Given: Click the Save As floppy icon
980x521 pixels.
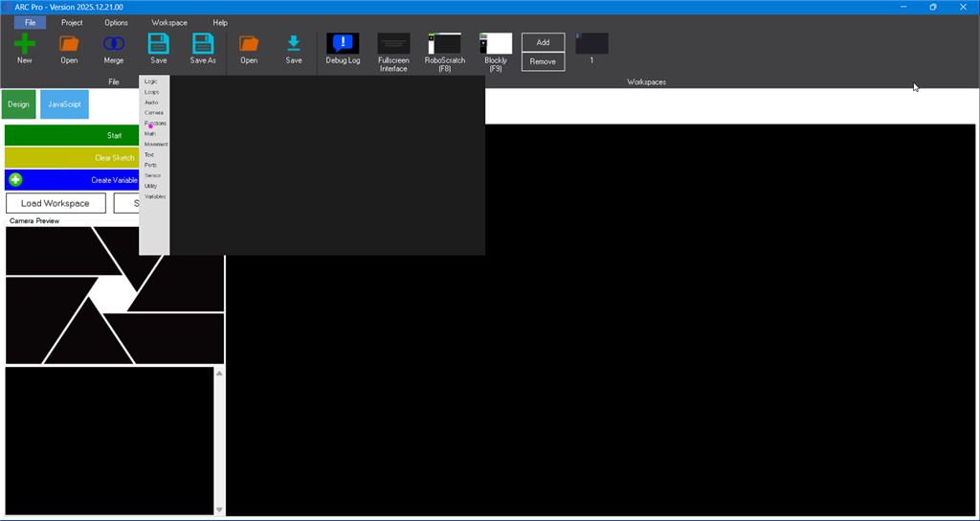Looking at the screenshot, I should [203, 44].
